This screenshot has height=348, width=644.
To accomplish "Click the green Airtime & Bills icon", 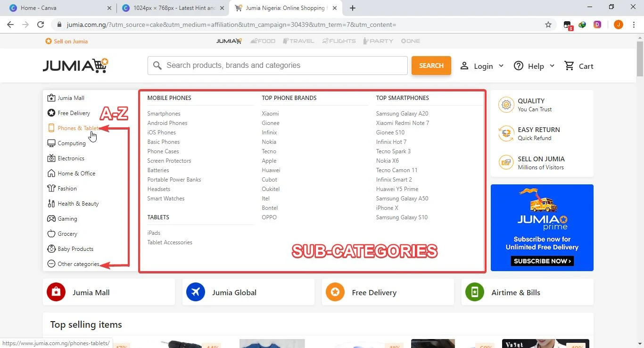I will [x=475, y=292].
